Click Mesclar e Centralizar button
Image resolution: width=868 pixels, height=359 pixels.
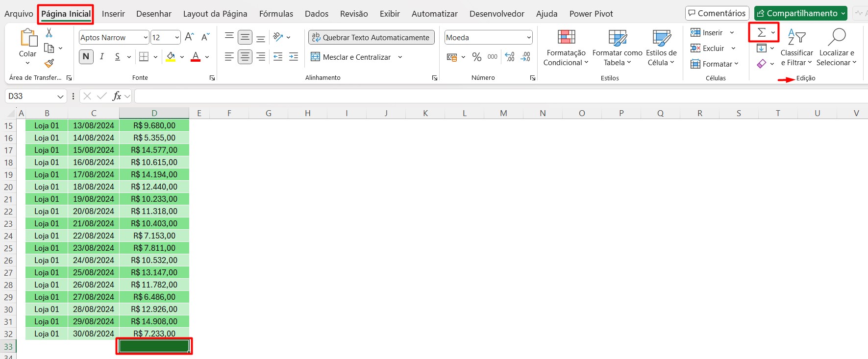coord(351,57)
